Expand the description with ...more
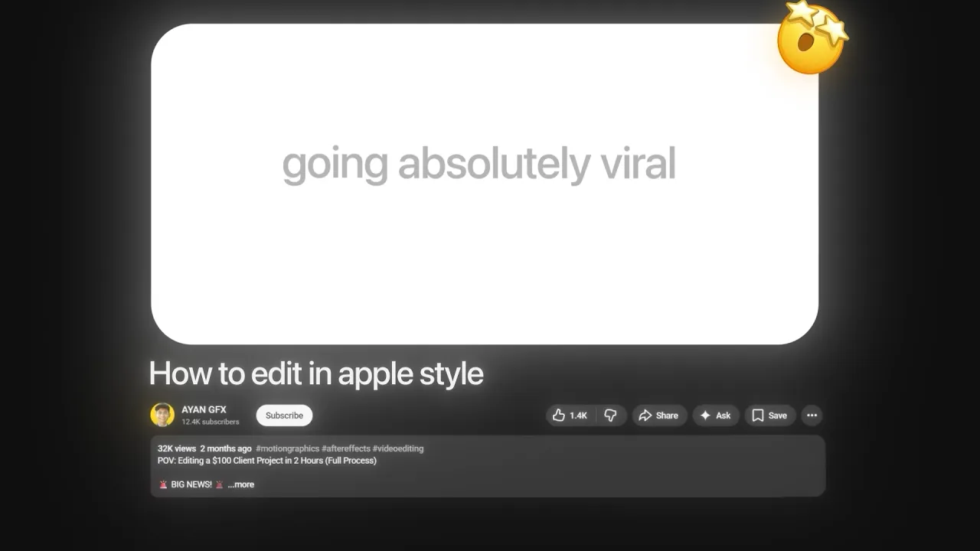The width and height of the screenshot is (980, 551). point(241,484)
